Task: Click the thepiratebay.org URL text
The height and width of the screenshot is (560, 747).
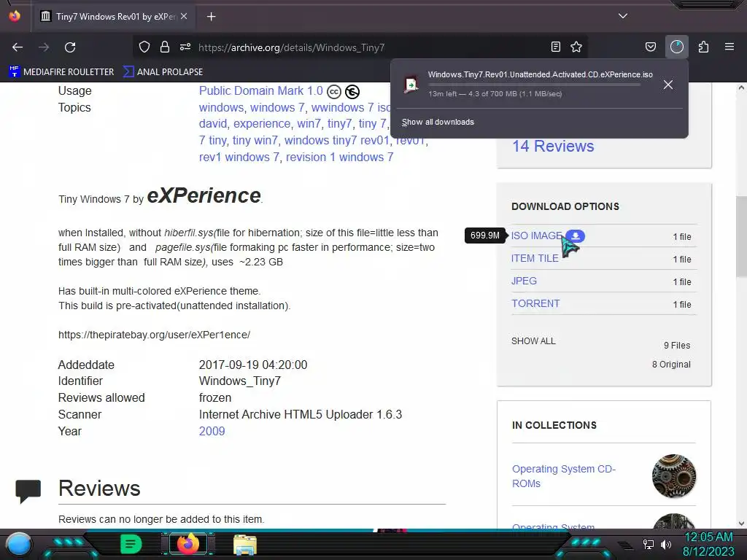Action: (154, 335)
